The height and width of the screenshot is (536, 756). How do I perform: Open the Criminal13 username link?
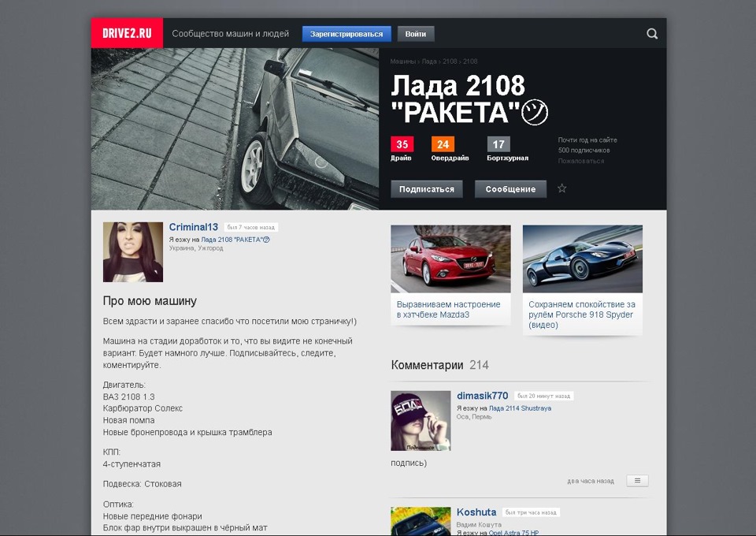coord(194,227)
